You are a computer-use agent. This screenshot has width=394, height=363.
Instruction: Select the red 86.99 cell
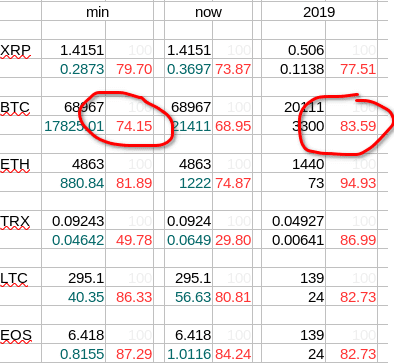point(351,240)
